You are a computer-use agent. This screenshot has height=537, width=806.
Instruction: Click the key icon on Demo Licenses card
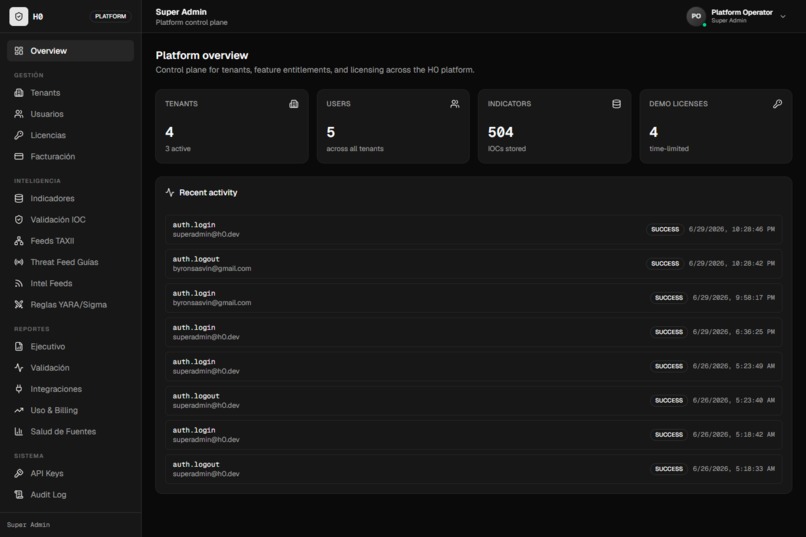tap(778, 104)
